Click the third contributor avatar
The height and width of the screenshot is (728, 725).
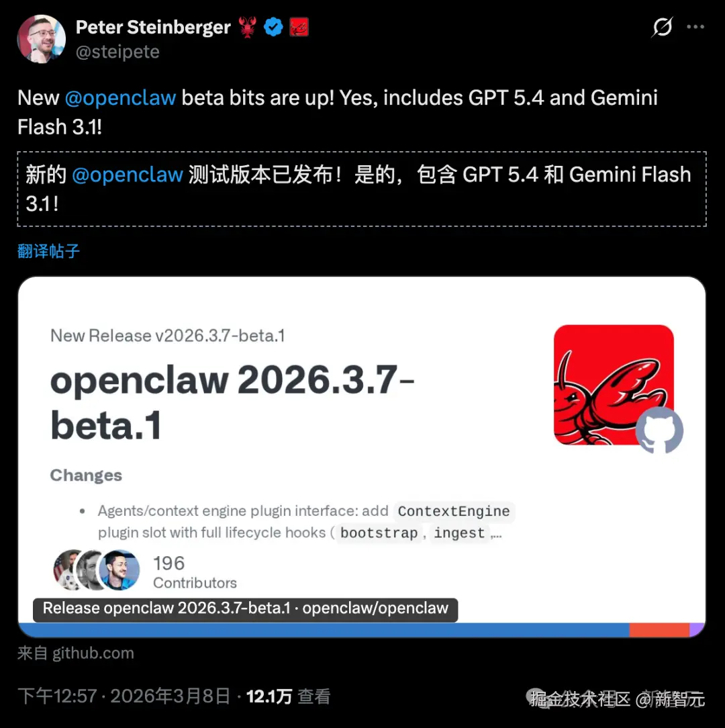[x=119, y=570]
